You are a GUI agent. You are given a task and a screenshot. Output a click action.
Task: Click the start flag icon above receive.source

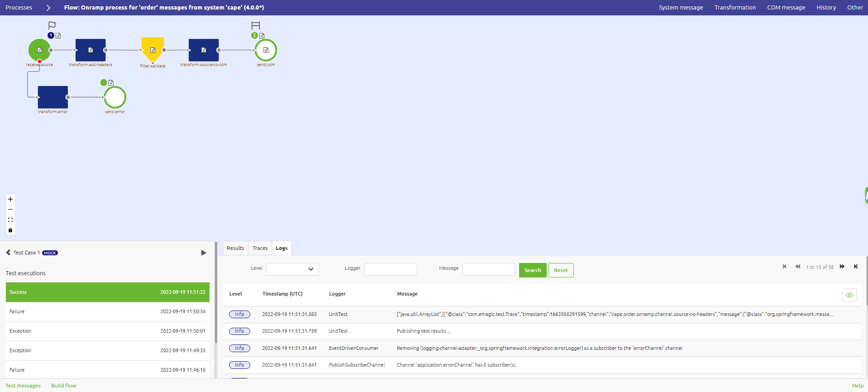click(52, 25)
